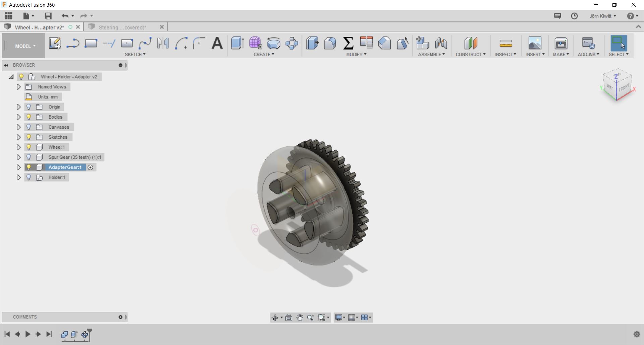
Task: Click the Insert image icon
Action: click(x=535, y=43)
